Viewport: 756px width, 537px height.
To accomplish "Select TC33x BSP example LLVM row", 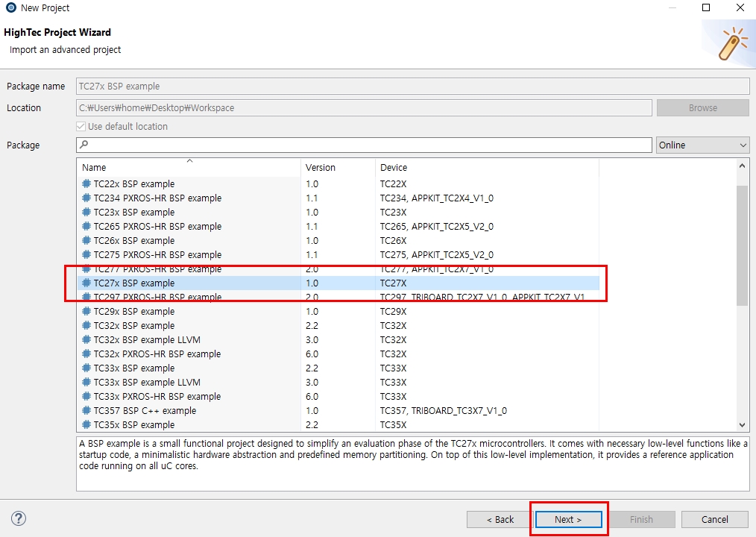I will [338, 382].
